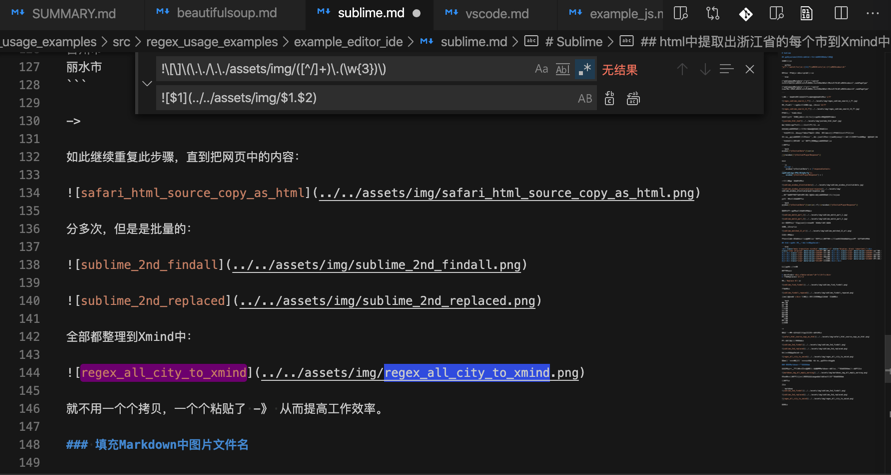Toggle Match Whole Word option
The height and width of the screenshot is (475, 891).
(563, 69)
